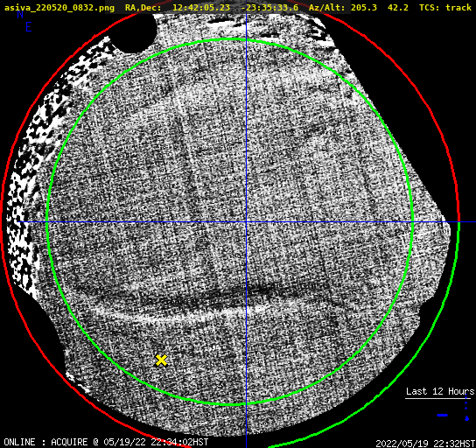Click the crosshair center intersection point

click(246, 222)
